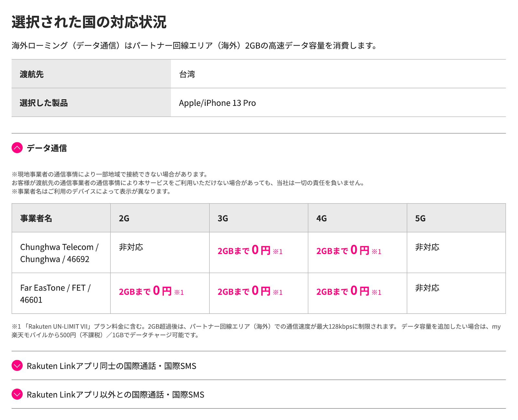518x420 pixels.
Task: Collapse the データ通信 section chevron
Action: click(x=17, y=148)
